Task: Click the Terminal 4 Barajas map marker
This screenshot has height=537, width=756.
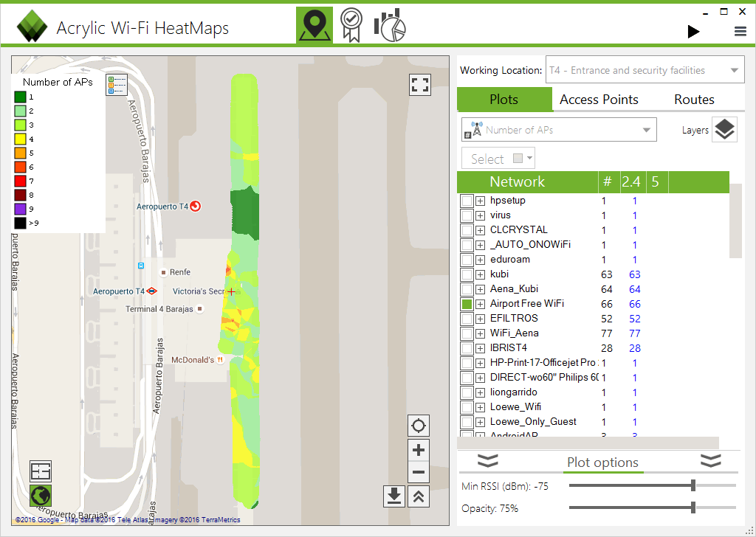Action: pyautogui.click(x=199, y=309)
